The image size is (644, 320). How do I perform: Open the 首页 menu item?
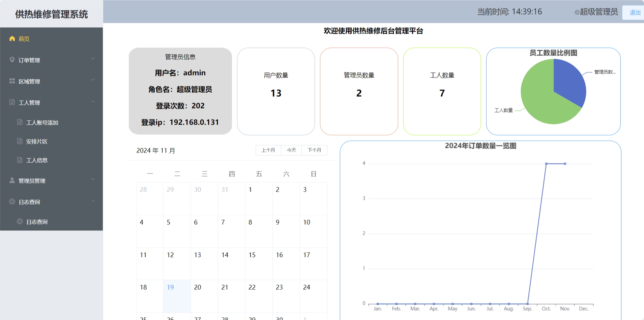(x=51, y=38)
